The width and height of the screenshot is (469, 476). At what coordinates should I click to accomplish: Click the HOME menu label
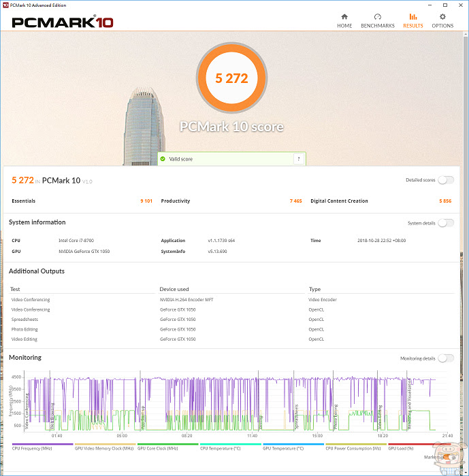(x=344, y=26)
